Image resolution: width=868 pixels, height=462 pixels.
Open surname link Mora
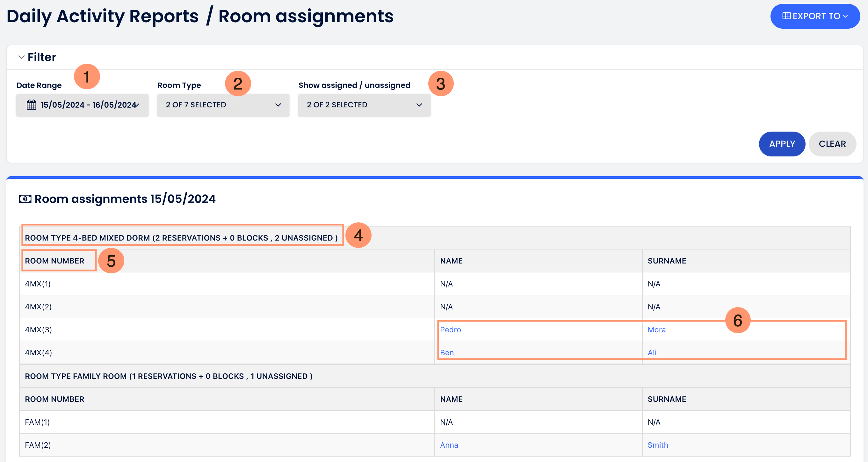click(x=656, y=329)
